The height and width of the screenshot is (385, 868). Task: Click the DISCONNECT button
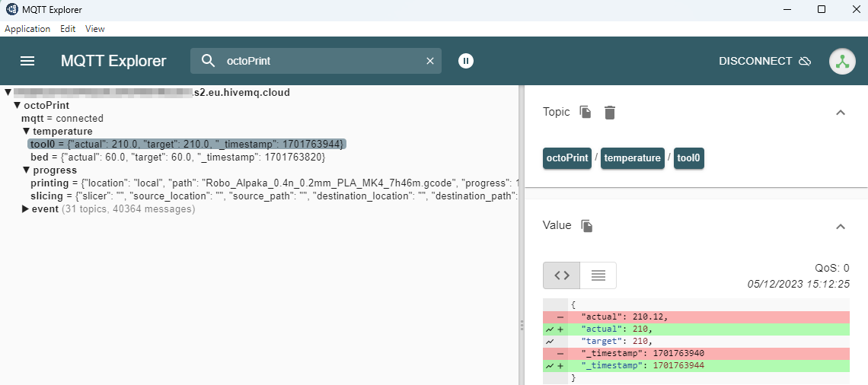pos(764,61)
